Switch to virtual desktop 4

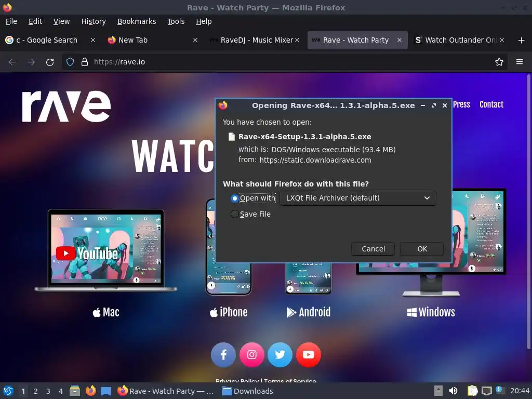click(x=61, y=391)
